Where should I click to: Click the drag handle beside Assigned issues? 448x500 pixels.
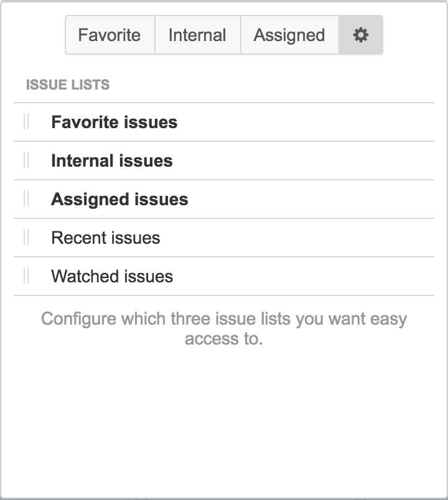[x=27, y=199]
